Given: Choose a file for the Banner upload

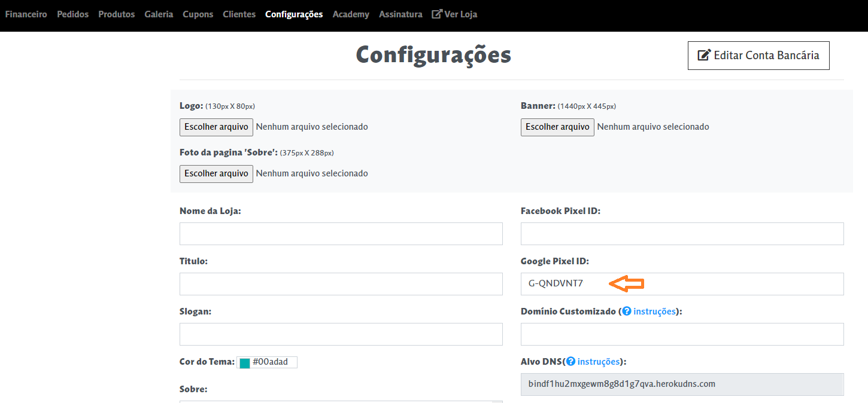Looking at the screenshot, I should (557, 127).
